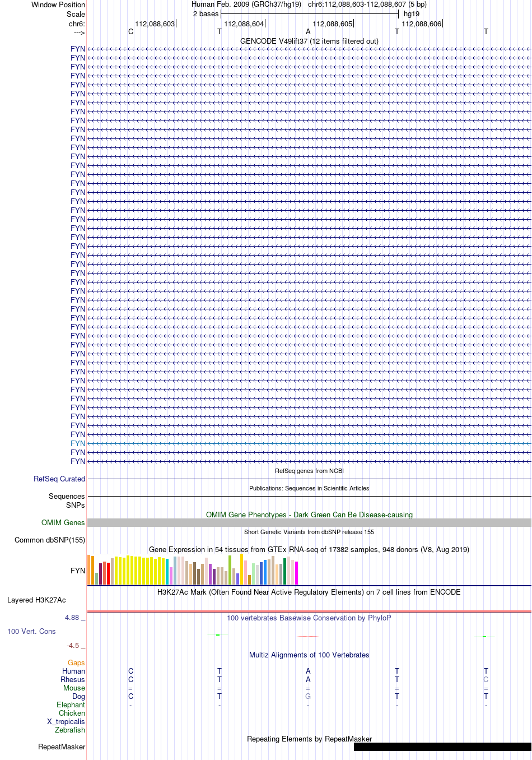532x760 pixels.
Task: Click the magenta last bar of GTEx chart
Action: click(x=297, y=573)
